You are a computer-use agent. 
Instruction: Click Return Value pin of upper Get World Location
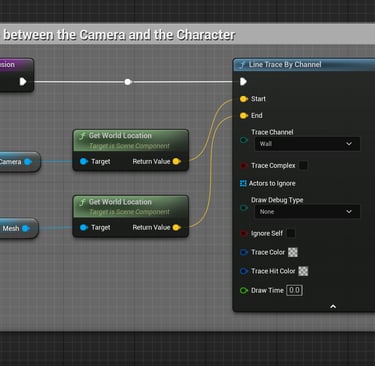(x=177, y=162)
